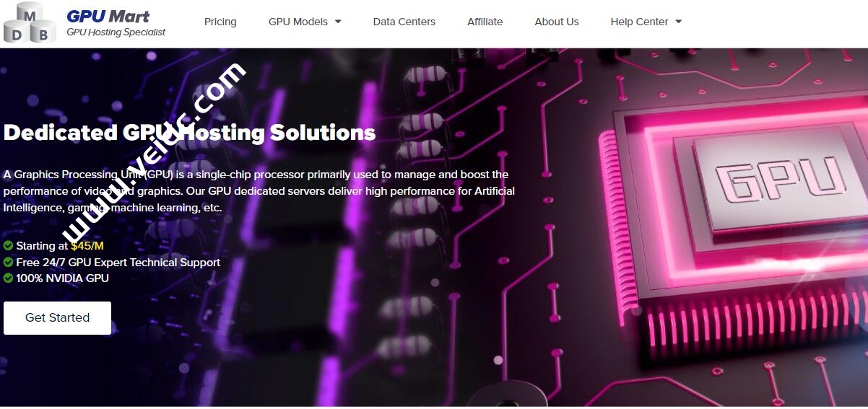The image size is (868, 409).
Task: Click the yellow $45/M price text
Action: [x=87, y=246]
